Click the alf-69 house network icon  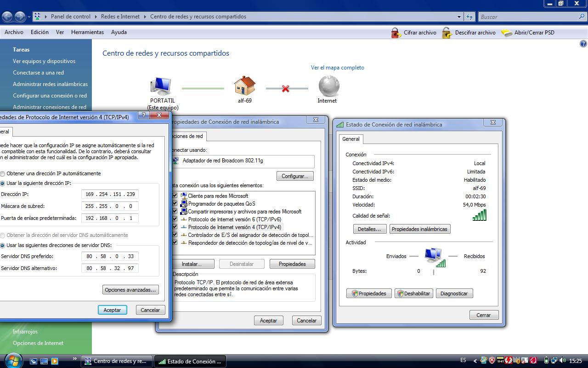[244, 86]
